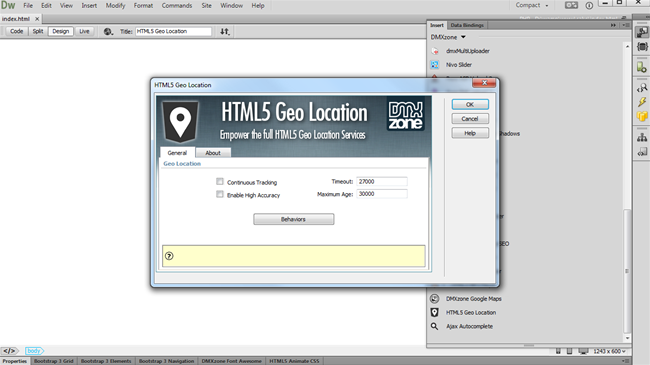
Task: Open the Bootstrap 3 Grid tab
Action: point(53,361)
